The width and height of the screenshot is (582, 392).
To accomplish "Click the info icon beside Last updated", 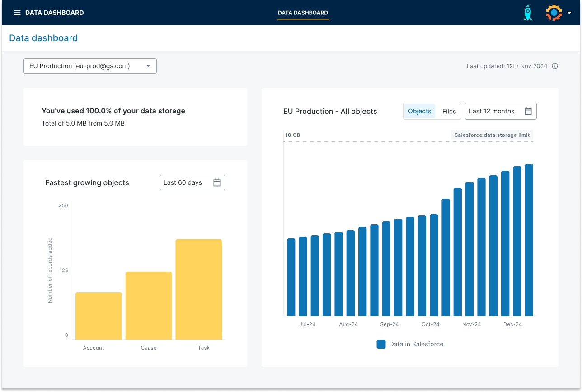I will point(555,66).
